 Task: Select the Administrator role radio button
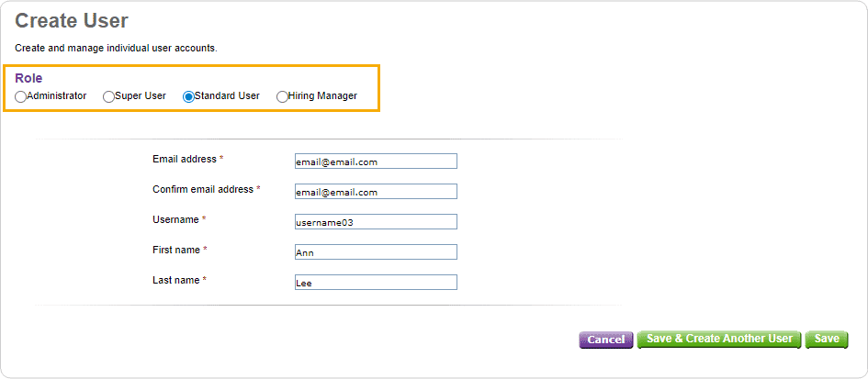(20, 97)
